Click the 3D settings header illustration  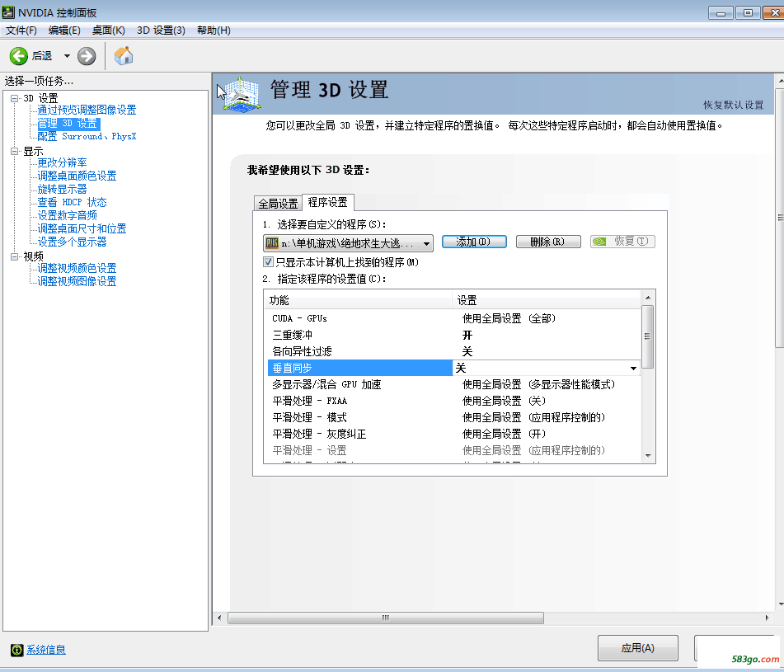pyautogui.click(x=242, y=94)
